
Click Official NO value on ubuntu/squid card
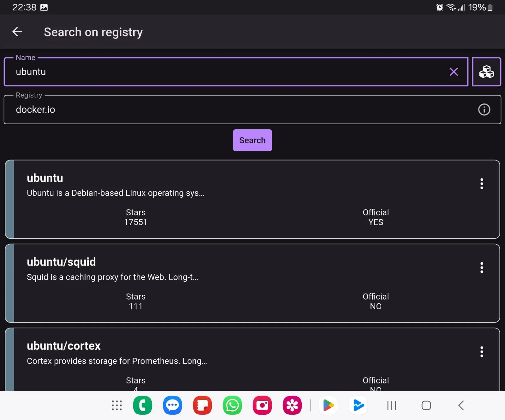376,306
